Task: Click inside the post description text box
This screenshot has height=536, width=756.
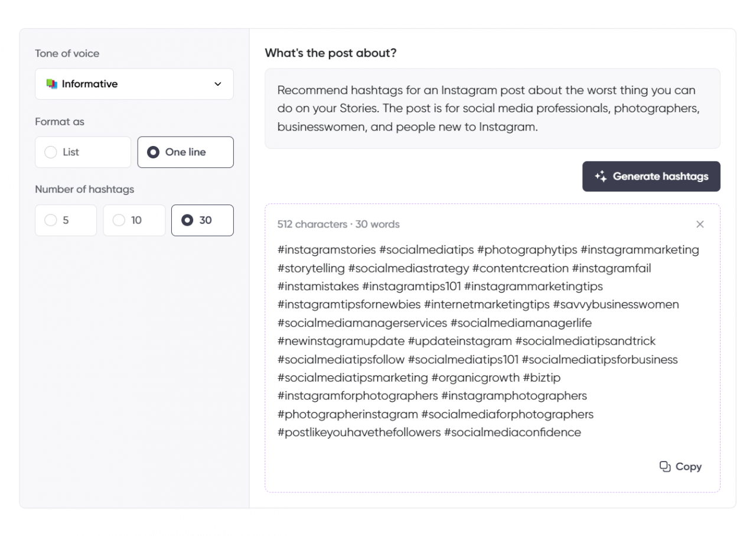Action: tap(491, 108)
